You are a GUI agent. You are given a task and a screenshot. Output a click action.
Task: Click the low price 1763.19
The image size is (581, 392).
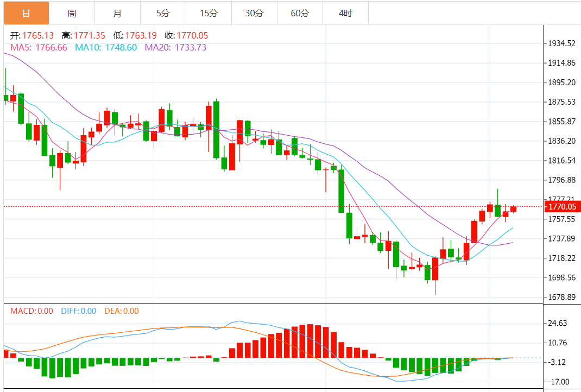[x=141, y=36]
